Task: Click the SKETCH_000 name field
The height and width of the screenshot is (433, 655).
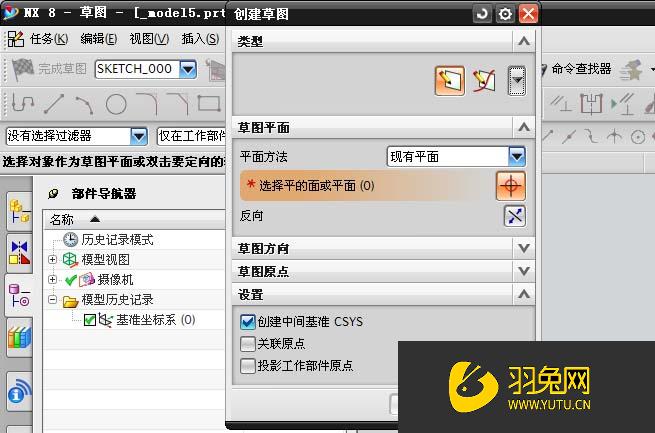Action: click(137, 69)
